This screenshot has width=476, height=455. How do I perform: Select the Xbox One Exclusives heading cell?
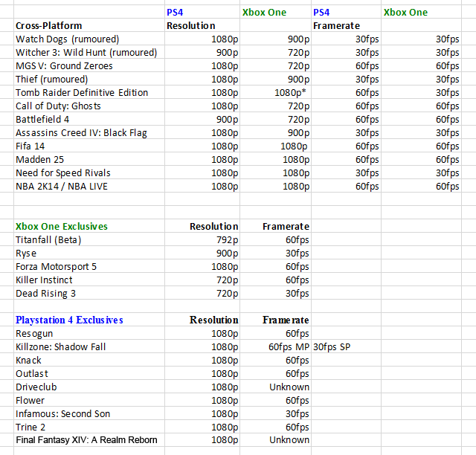[x=89, y=226]
